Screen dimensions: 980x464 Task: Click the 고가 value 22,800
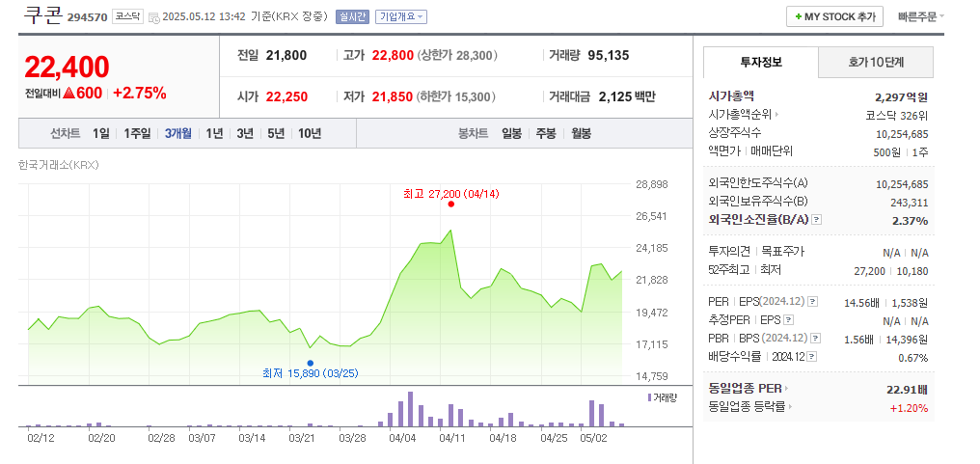pyautogui.click(x=393, y=56)
